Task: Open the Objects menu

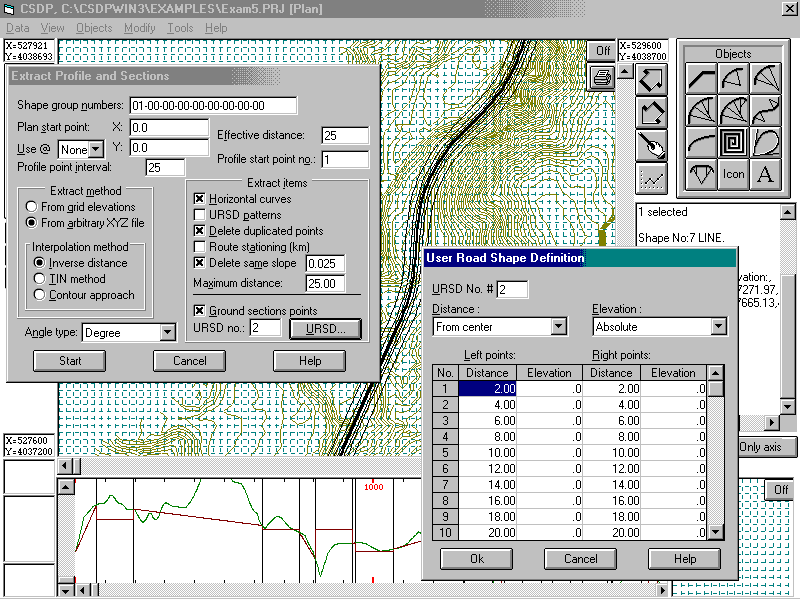Action: (94, 28)
